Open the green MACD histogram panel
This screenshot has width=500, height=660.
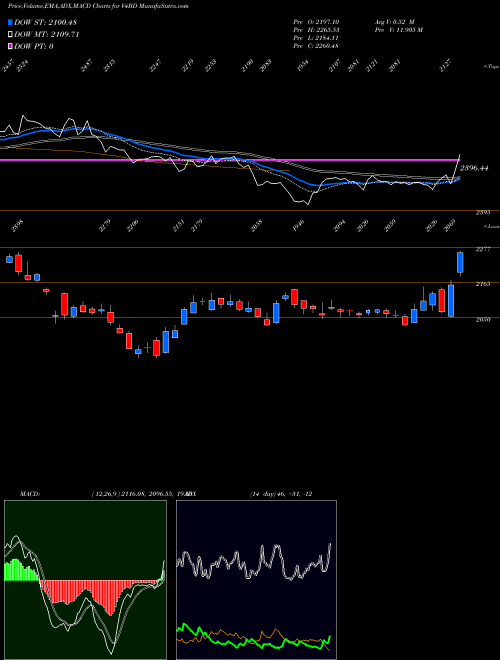click(85, 580)
